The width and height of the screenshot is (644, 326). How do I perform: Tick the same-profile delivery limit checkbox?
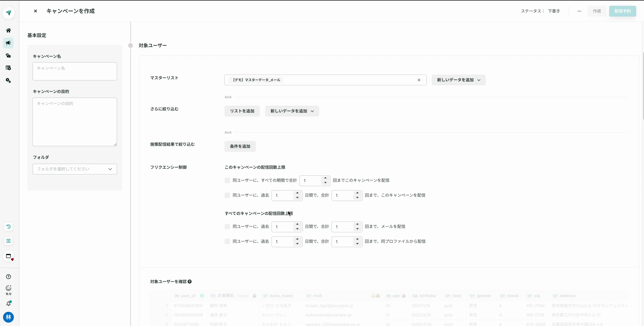(227, 241)
